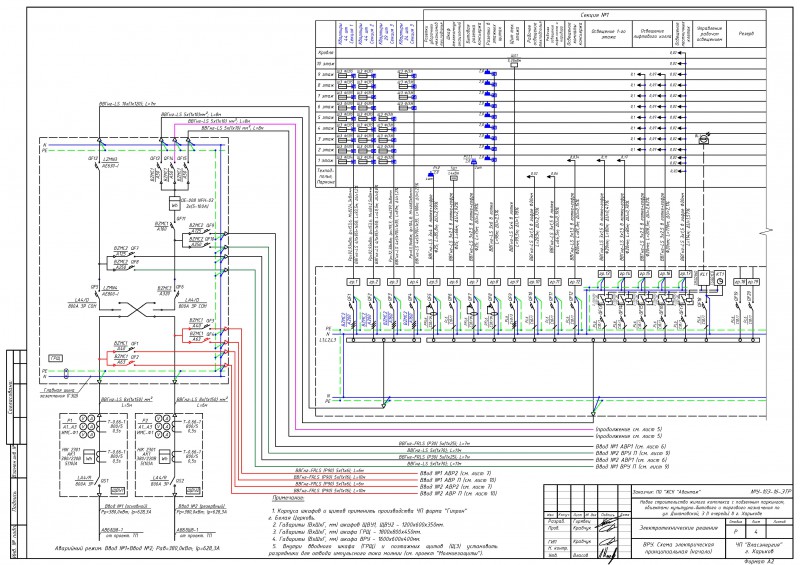The height and width of the screenshot is (565, 800).
Task: Click the '5 этаж' row label
Action: tap(326, 117)
